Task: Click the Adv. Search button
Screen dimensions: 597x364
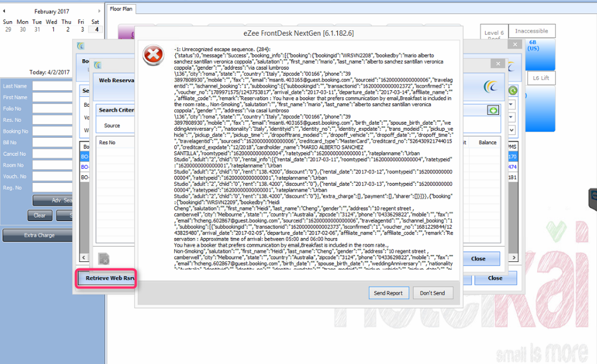Action: click(x=53, y=200)
